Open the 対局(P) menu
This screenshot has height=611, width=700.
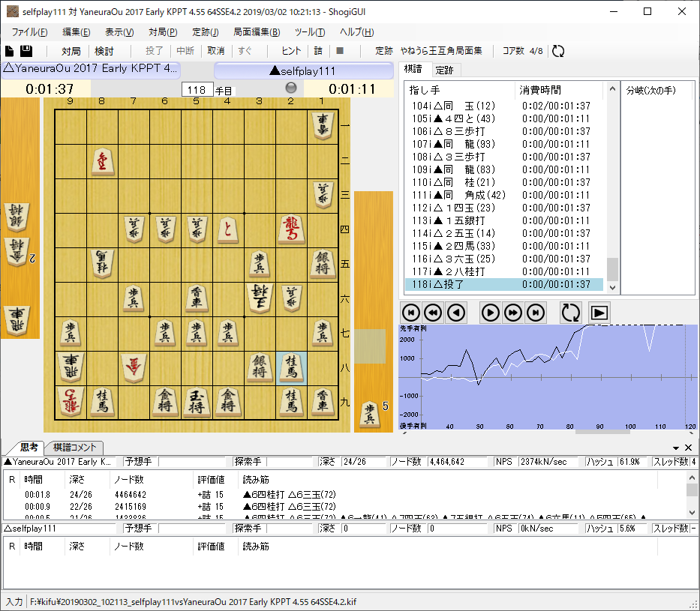pyautogui.click(x=163, y=32)
